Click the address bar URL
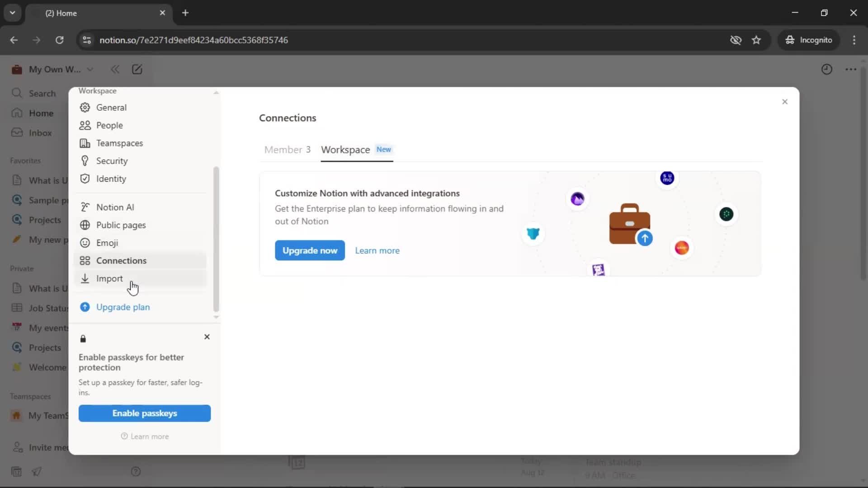The image size is (868, 488). click(x=193, y=40)
